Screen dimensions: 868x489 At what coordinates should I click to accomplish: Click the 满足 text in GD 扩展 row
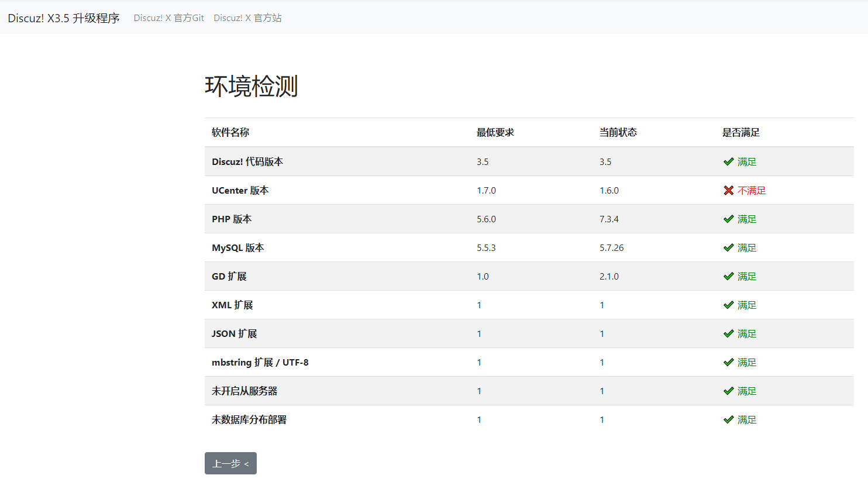747,276
